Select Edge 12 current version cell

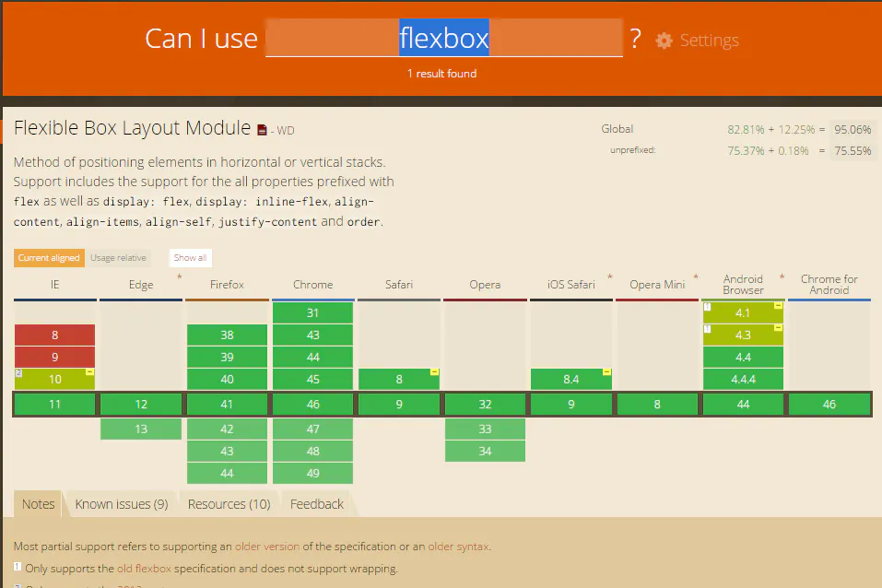(x=141, y=404)
